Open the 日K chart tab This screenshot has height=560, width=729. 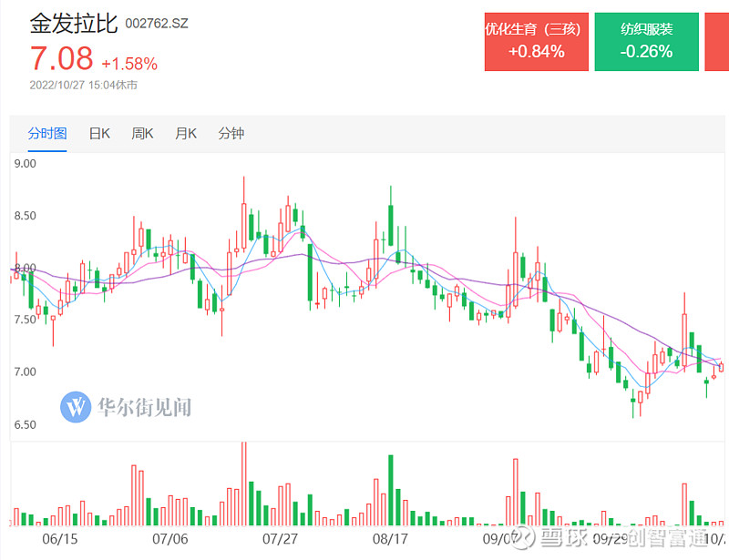pos(99,133)
